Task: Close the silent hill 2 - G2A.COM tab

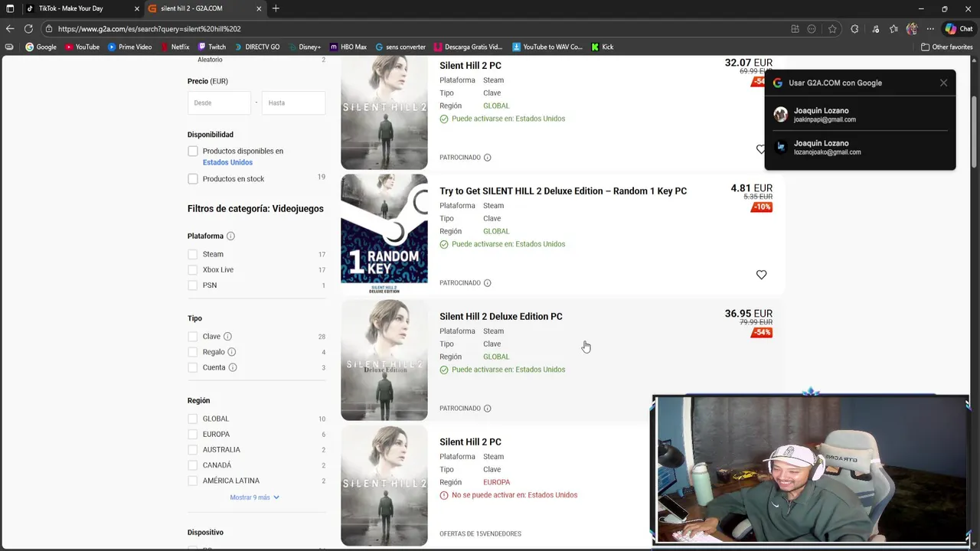Action: [259, 8]
